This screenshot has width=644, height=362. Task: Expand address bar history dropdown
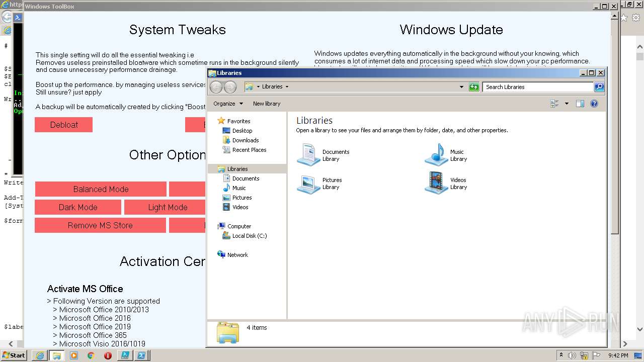pos(461,87)
